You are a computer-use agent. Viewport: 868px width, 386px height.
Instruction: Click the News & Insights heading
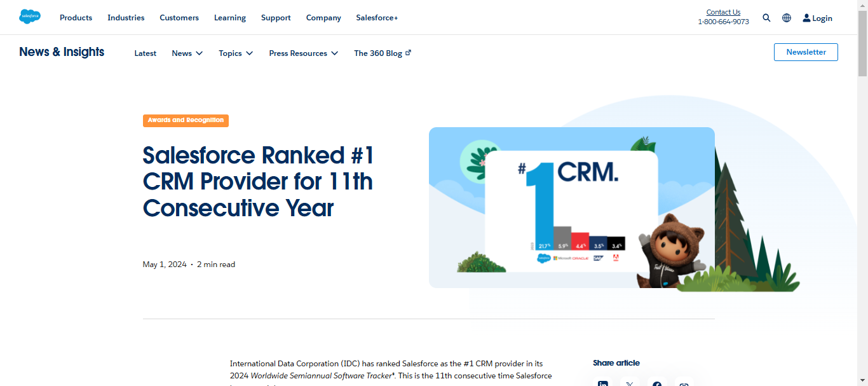click(x=62, y=52)
